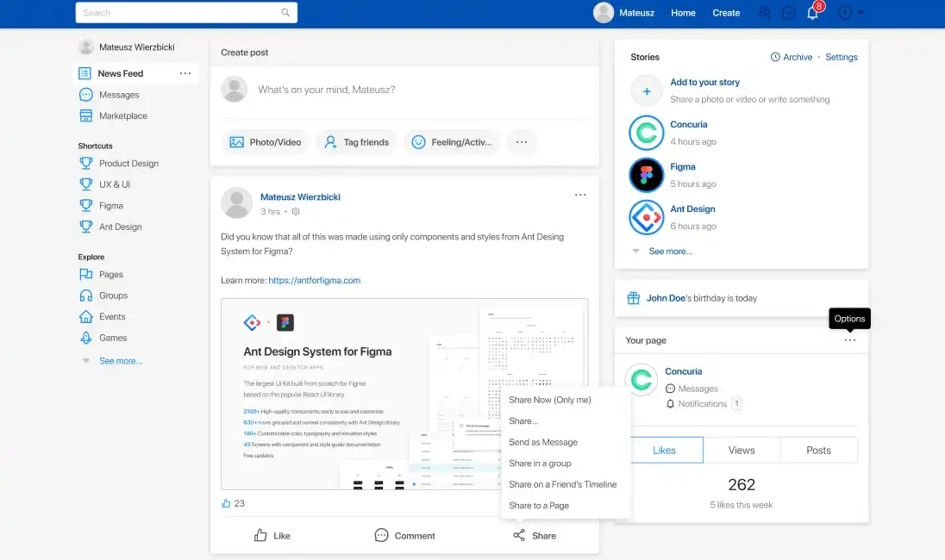Click the Messages icon in sidebar
Image resolution: width=945 pixels, height=560 pixels.
click(x=86, y=95)
